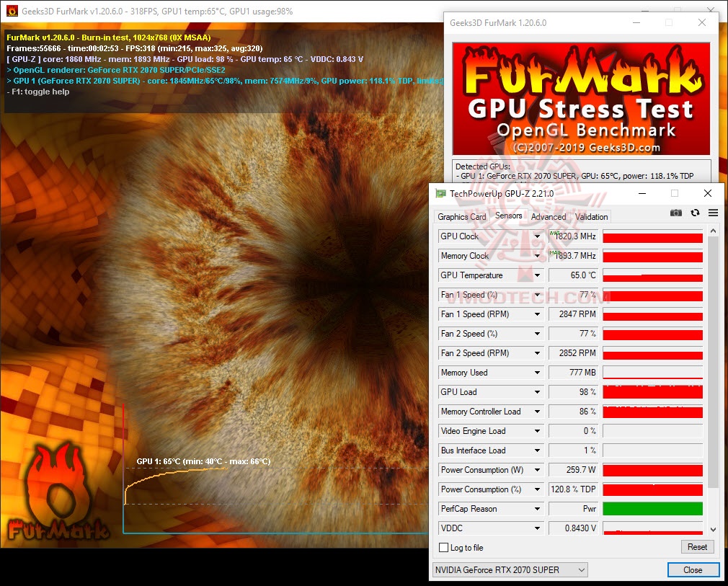Click the GPU Load 98 % value
Viewport: 728px width, 586px height.
(574, 392)
